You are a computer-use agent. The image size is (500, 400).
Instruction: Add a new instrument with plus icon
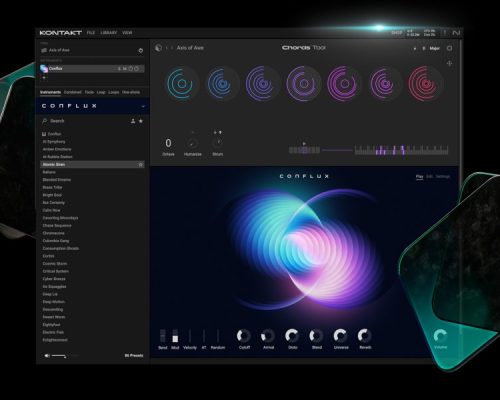(x=44, y=78)
